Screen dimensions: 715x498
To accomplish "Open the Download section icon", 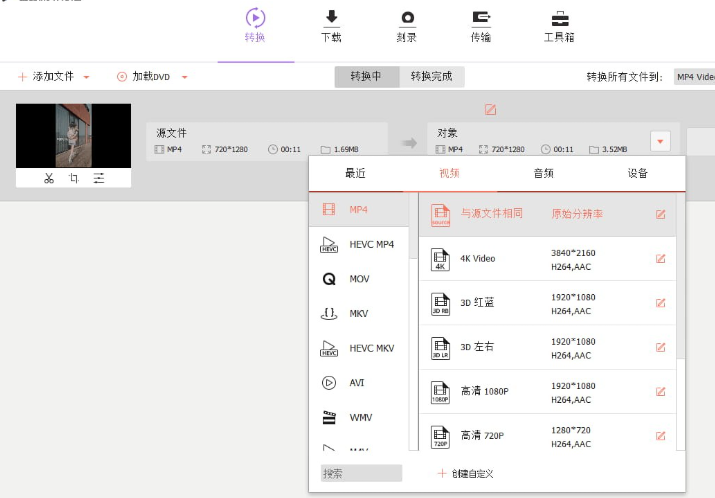I will coord(331,18).
